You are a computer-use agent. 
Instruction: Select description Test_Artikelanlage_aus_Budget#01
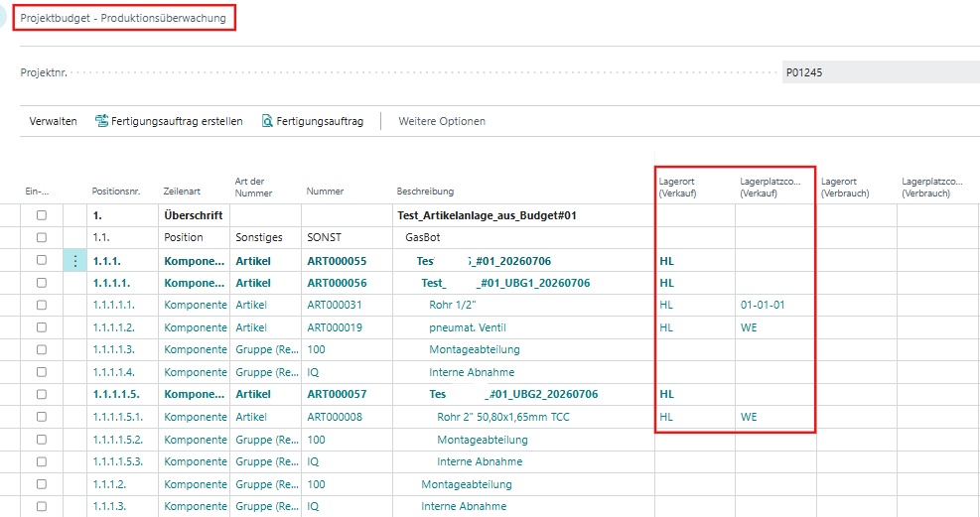point(487,215)
